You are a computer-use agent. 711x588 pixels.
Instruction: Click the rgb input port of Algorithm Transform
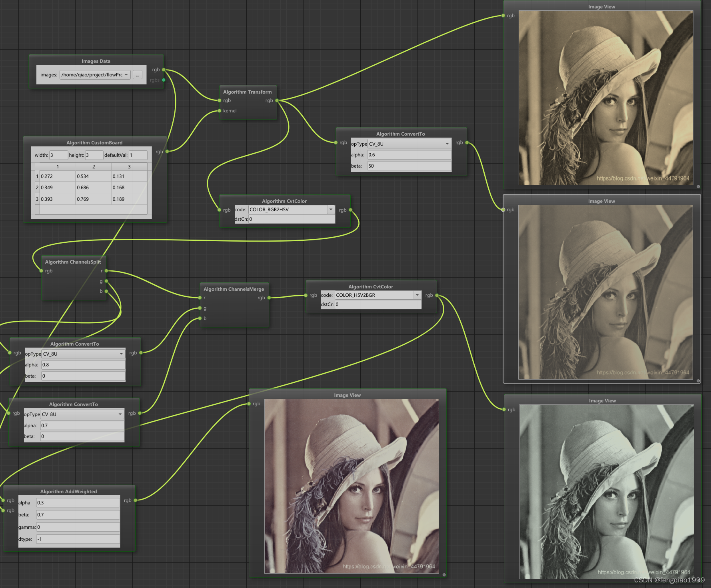(x=220, y=100)
